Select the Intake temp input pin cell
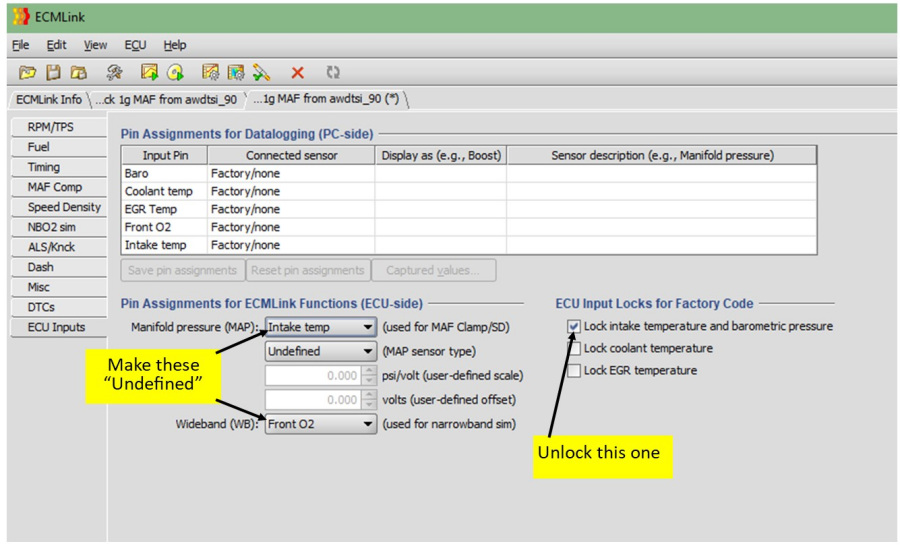This screenshot has height=546, width=900. tap(165, 245)
